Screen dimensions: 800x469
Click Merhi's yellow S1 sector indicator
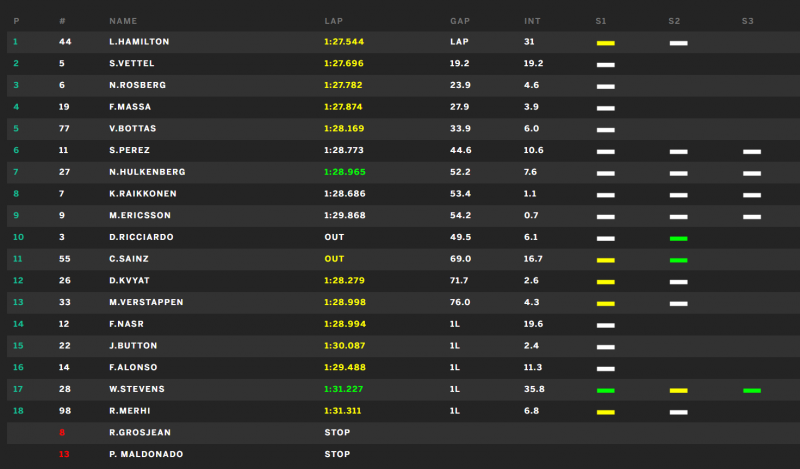[606, 412]
